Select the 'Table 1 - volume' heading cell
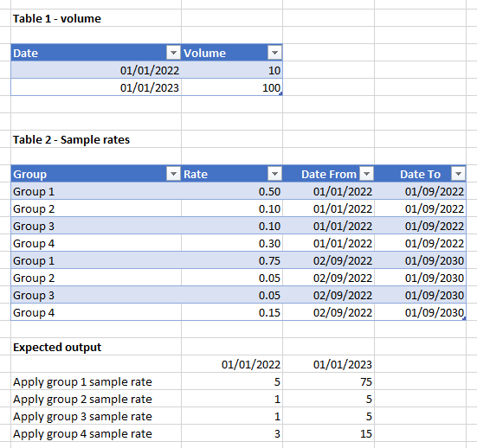The height and width of the screenshot is (448, 477). tap(96, 18)
